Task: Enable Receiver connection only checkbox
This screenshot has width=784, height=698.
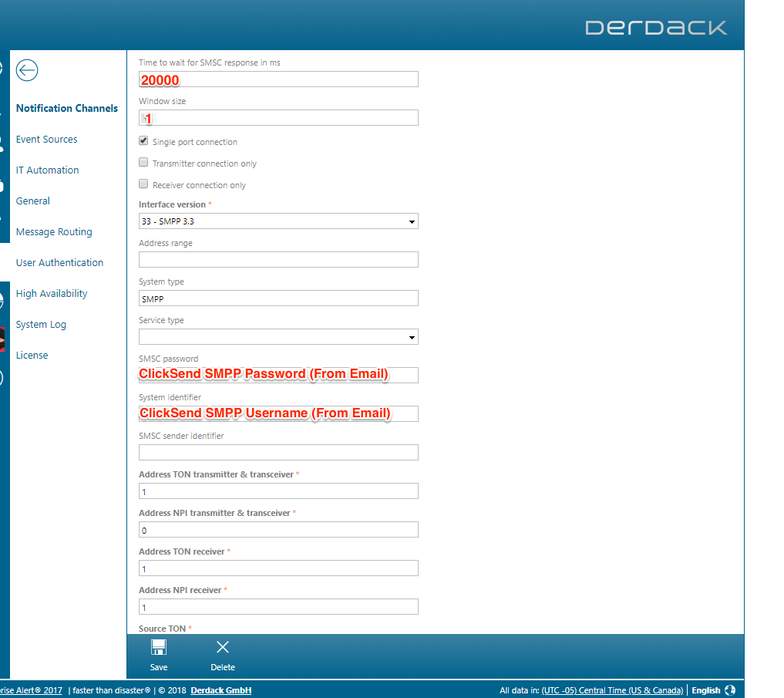Action: tap(143, 184)
